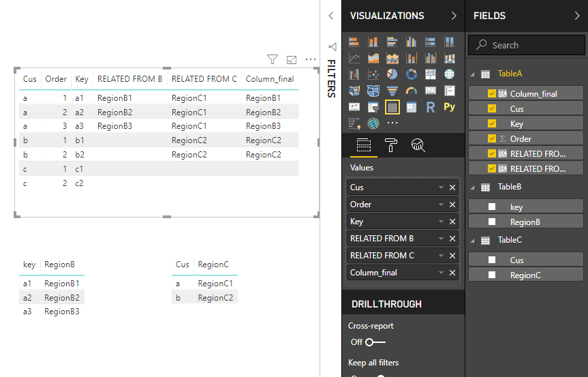This screenshot has width=588, height=377.
Task: Check the Cus field under TableC
Action: pyautogui.click(x=492, y=260)
